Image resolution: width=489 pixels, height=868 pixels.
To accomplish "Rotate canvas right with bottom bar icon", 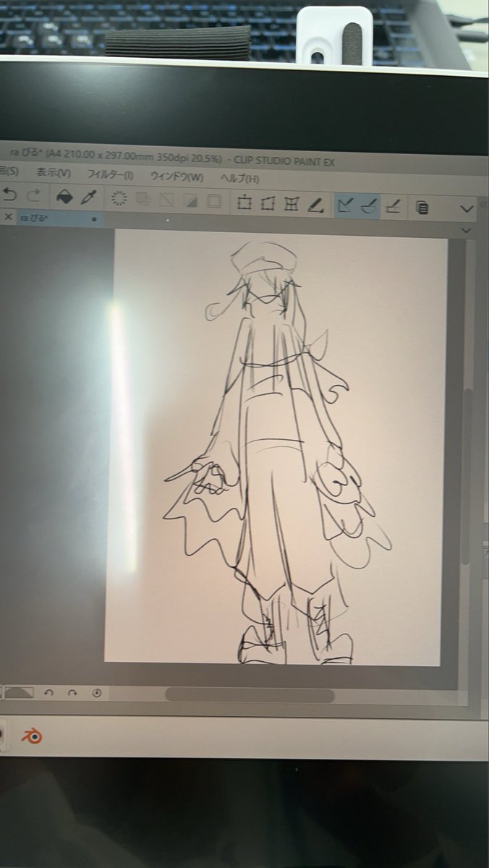I will pos(72,692).
